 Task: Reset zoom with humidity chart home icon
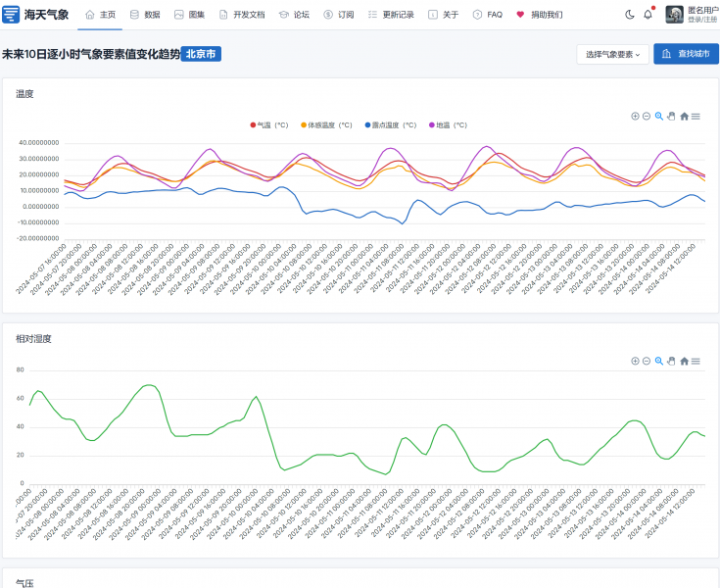(x=684, y=361)
